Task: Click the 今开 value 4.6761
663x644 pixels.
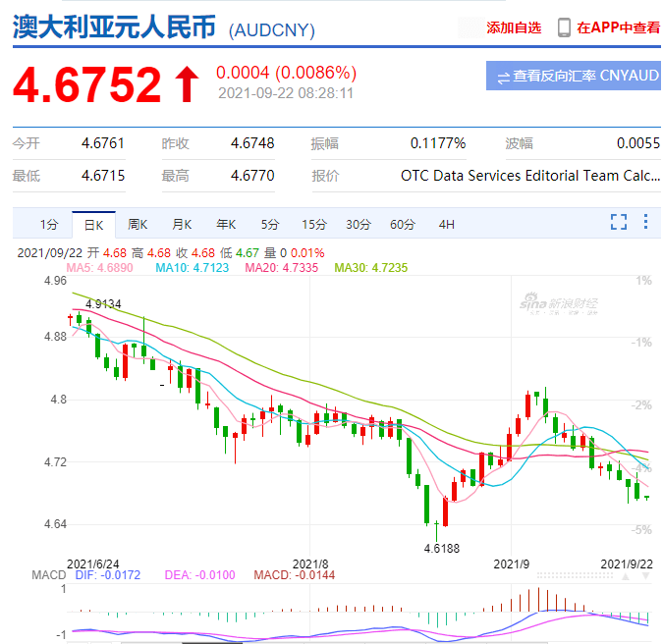Action: [103, 143]
